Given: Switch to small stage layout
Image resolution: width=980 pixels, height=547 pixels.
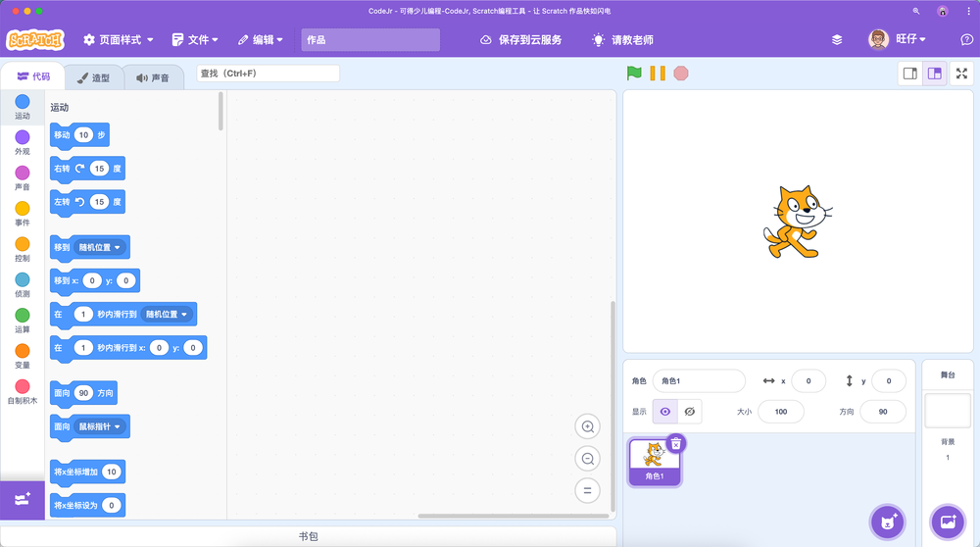Looking at the screenshot, I should 910,74.
